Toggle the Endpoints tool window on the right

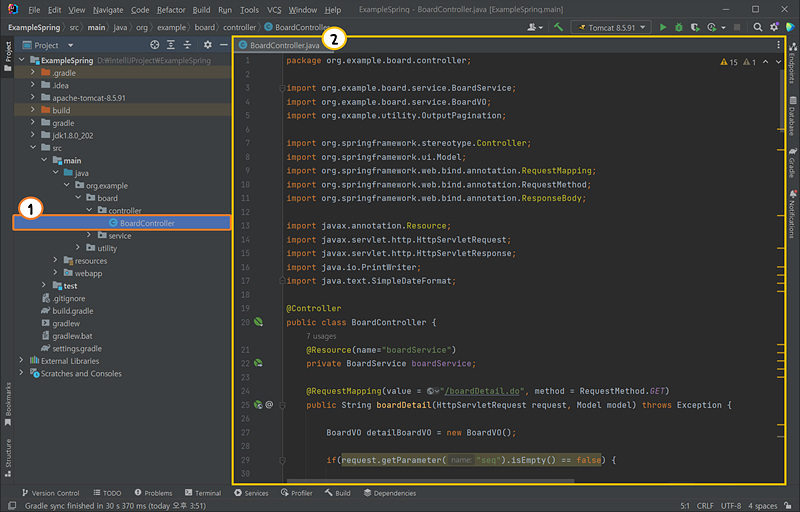click(792, 64)
